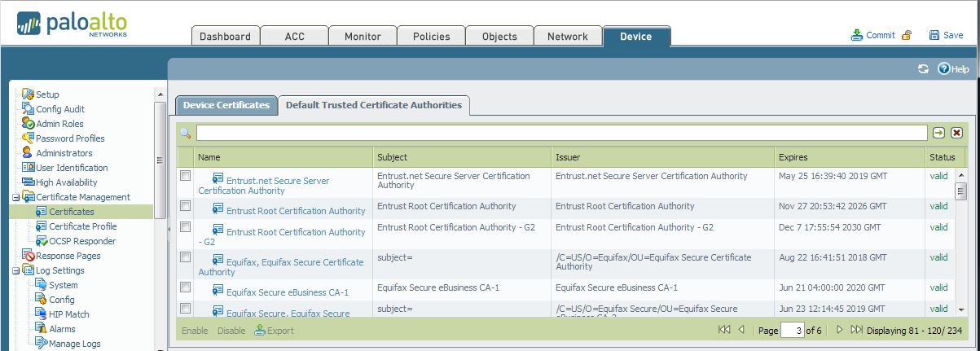
Task: Switch to the Policies tab
Action: tap(431, 36)
